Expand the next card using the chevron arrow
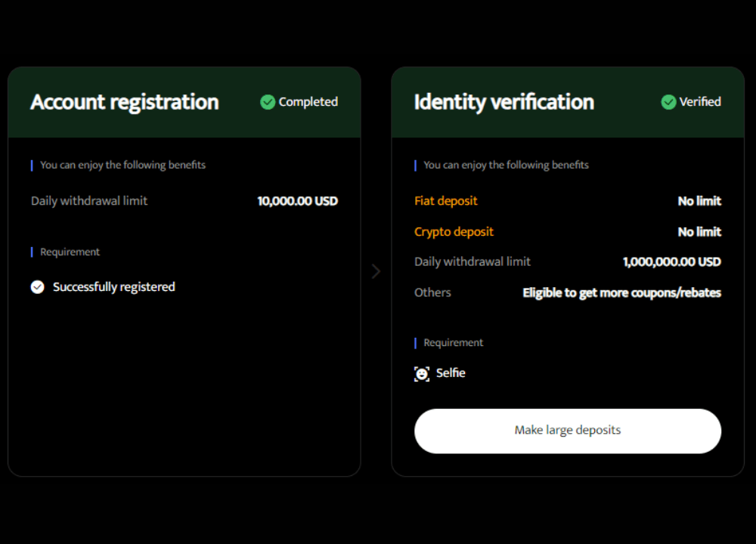The width and height of the screenshot is (756, 544). (x=376, y=270)
